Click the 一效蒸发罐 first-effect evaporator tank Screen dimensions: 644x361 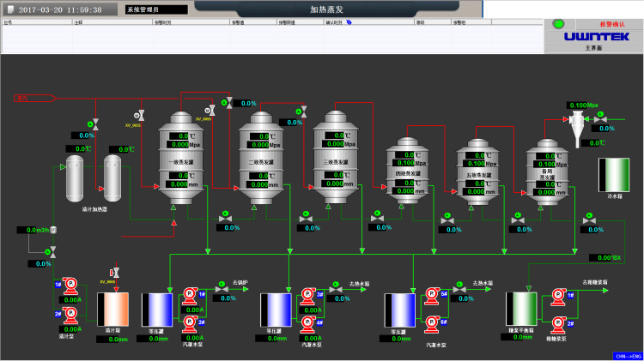(184, 158)
